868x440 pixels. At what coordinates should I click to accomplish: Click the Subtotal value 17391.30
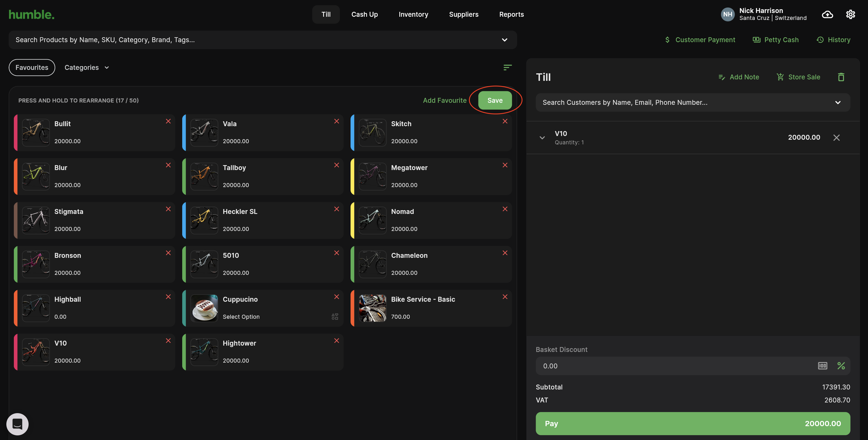click(836, 387)
